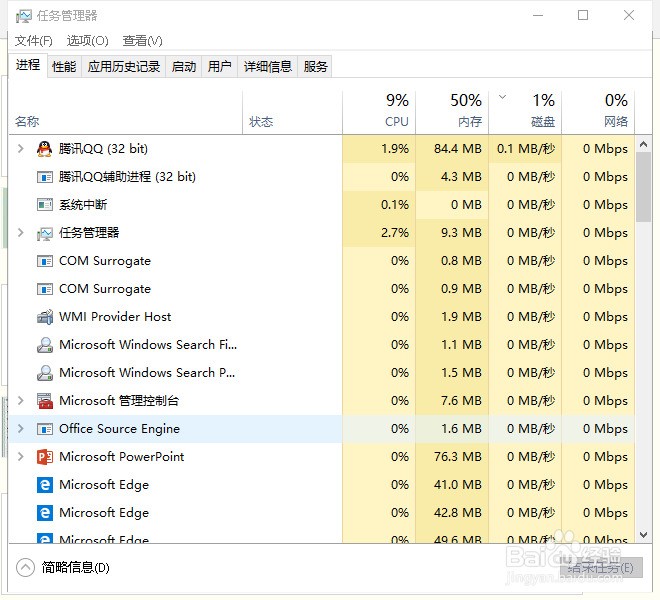
Task: Switch to the 应用历史记录 tab
Action: [124, 67]
